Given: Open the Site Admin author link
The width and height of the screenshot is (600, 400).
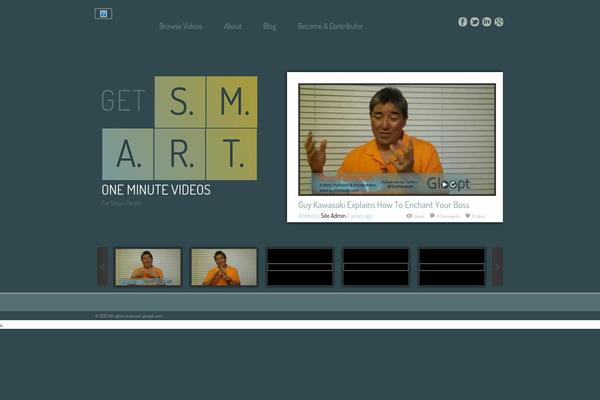Looking at the screenshot, I should (x=333, y=216).
